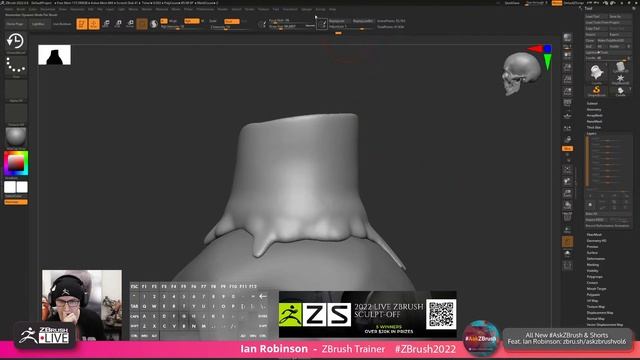Select the PolyMesh3D star tool icon

pos(620,78)
